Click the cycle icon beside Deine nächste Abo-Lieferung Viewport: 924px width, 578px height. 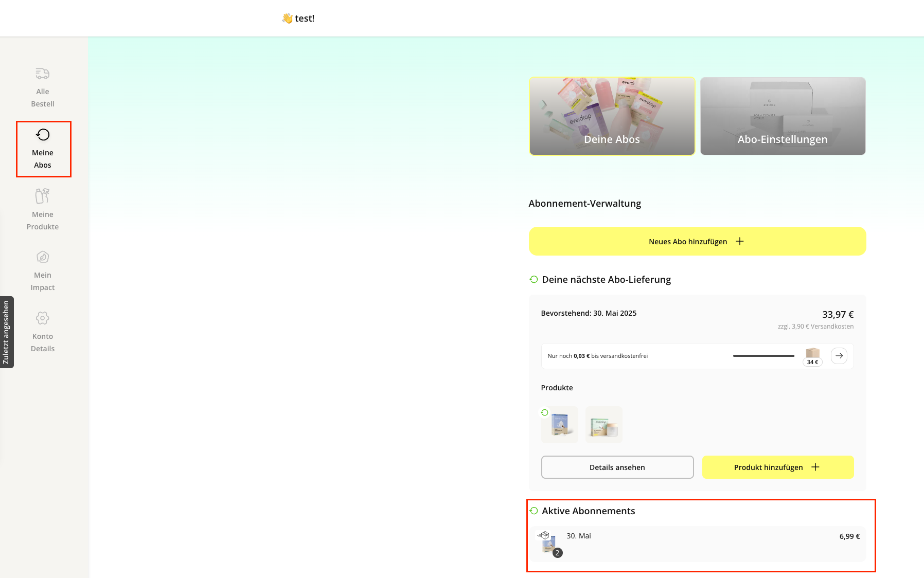533,279
